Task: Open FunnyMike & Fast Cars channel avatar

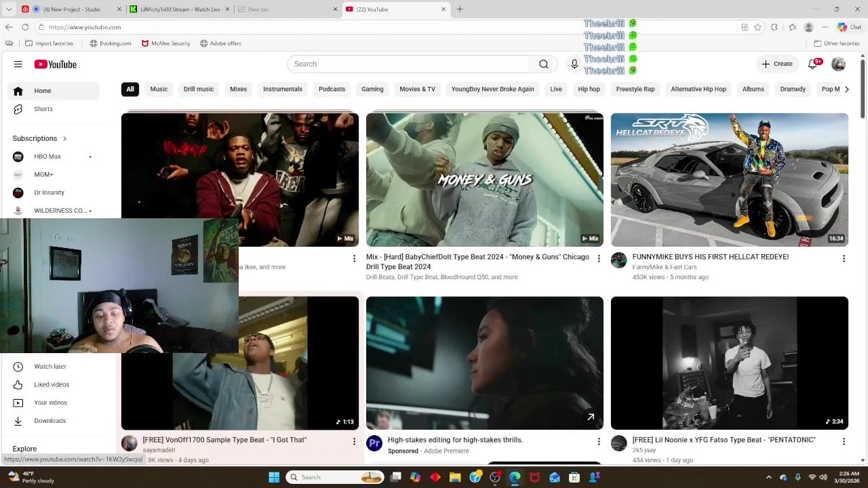Action: click(619, 260)
